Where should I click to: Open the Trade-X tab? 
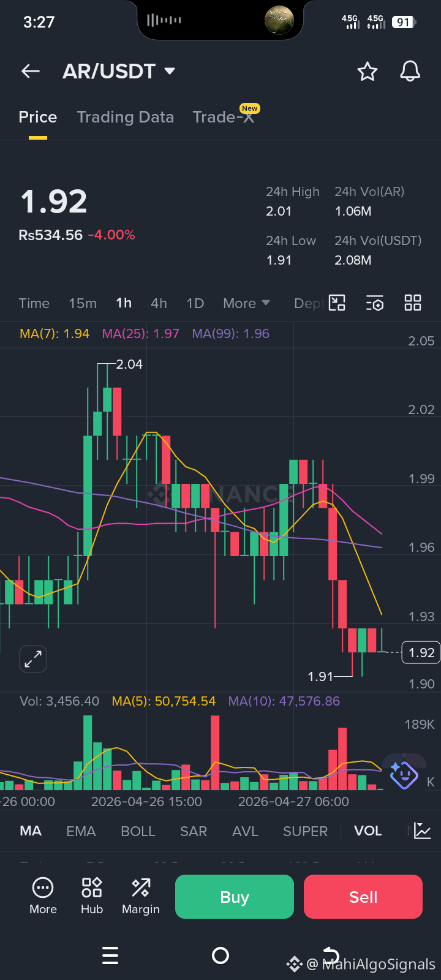click(x=224, y=117)
